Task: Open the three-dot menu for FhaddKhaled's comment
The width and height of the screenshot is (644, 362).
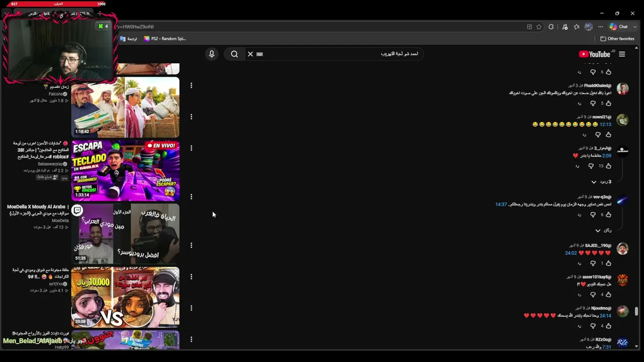Action: (191, 85)
